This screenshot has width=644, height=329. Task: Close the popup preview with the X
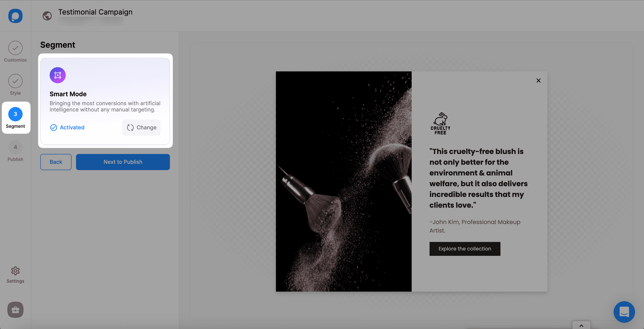pos(538,80)
